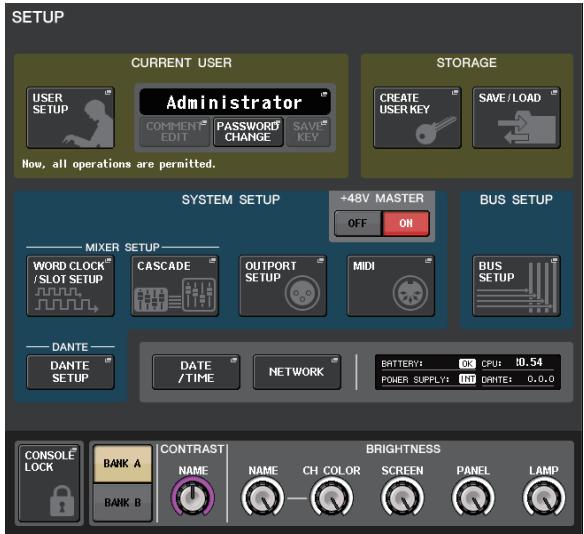Open Outport Setup with XLR icon

pyautogui.click(x=283, y=286)
